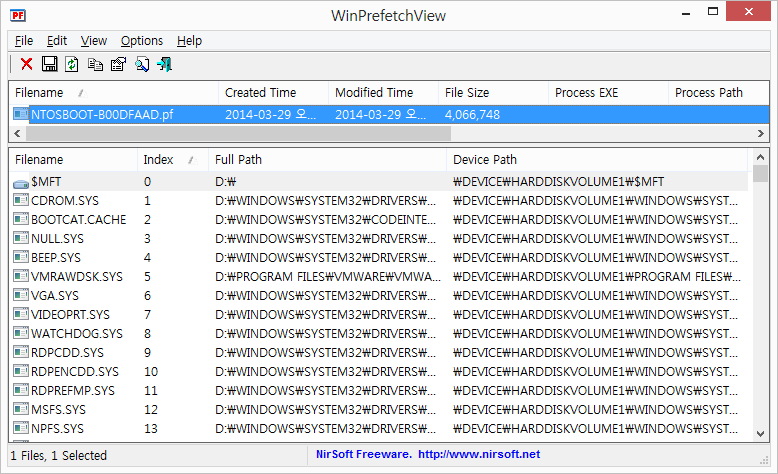Click vertical scrollbar down arrow in lower pane
Image resolution: width=778 pixels, height=474 pixels.
[760, 434]
